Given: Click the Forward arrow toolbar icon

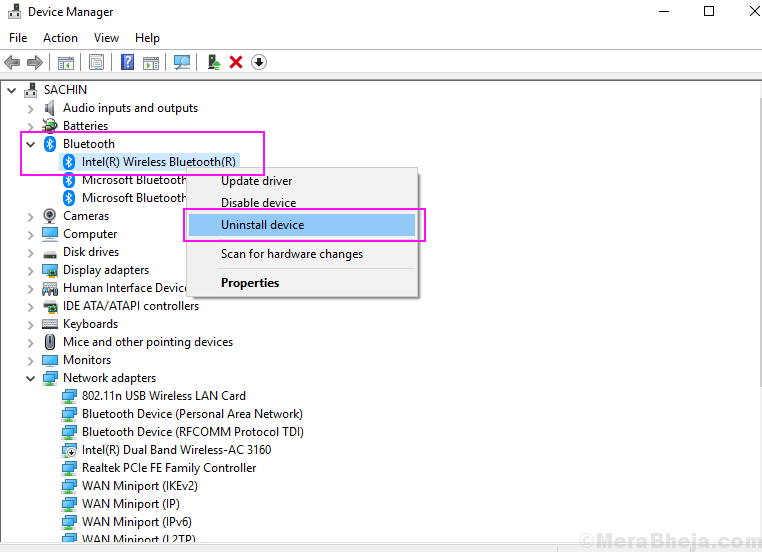Looking at the screenshot, I should coord(35,62).
